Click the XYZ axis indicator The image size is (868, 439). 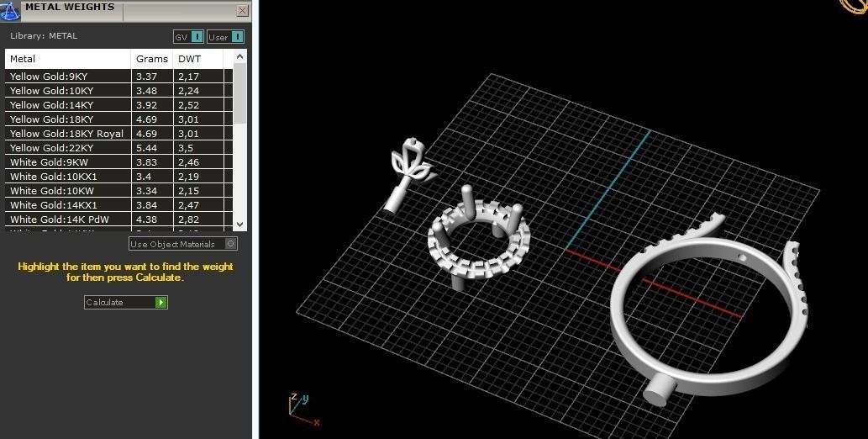coord(304,410)
